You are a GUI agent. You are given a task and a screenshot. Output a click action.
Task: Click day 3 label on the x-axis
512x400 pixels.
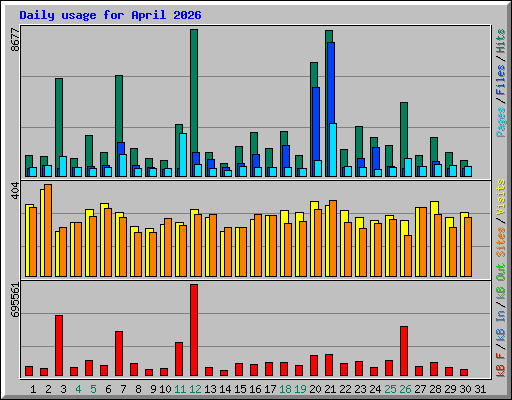tap(63, 389)
